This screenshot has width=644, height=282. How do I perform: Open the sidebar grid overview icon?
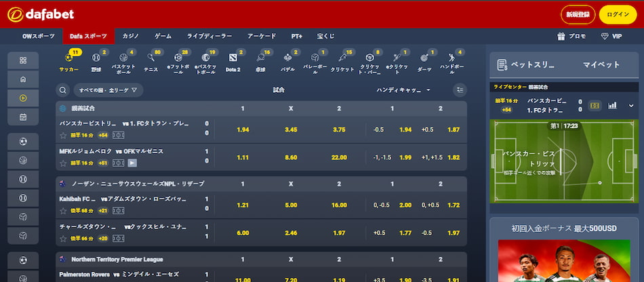pos(23,60)
